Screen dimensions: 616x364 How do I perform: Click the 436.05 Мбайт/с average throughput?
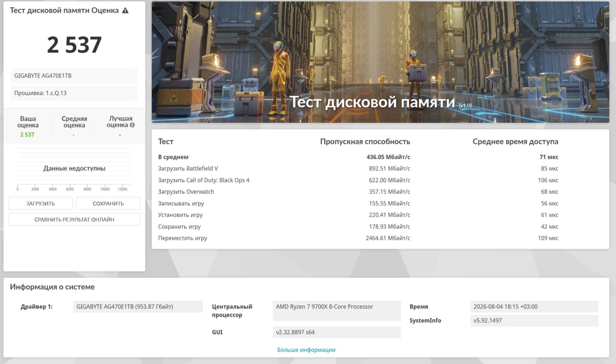(388, 157)
